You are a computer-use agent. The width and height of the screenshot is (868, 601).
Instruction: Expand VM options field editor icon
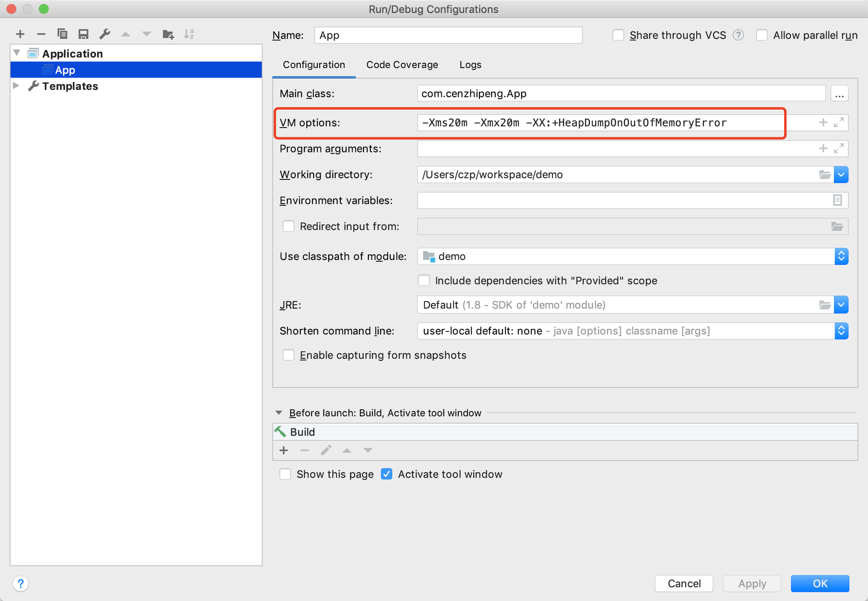[838, 122]
